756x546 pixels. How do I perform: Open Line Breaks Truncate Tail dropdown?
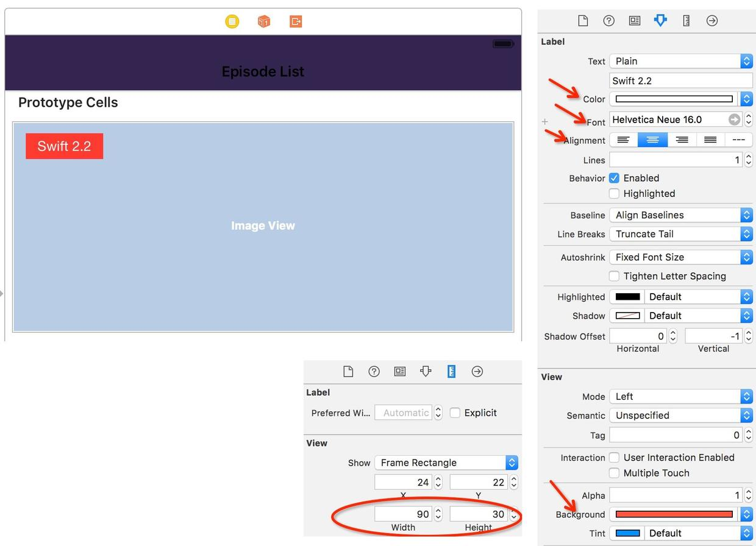tap(681, 234)
